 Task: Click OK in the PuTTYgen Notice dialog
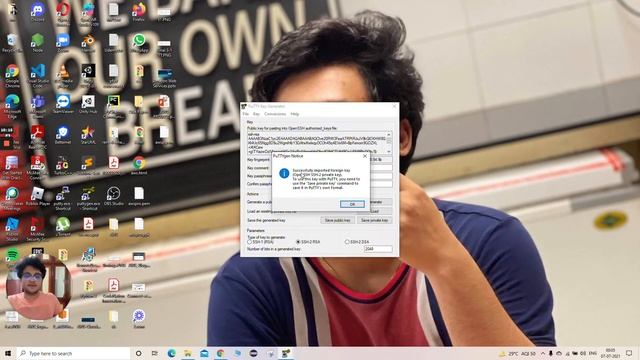[x=352, y=204]
